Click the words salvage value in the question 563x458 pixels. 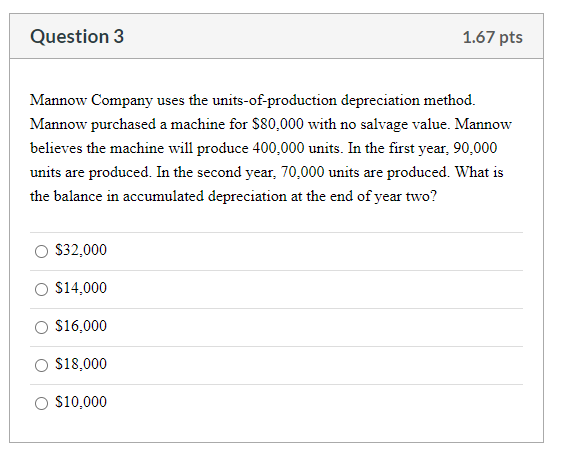405,124
